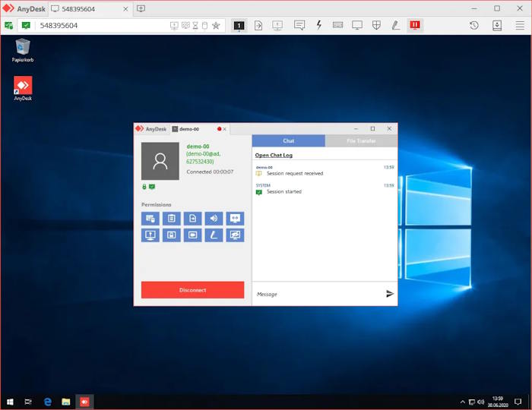Toggle clipboard access permission
Screen dimensions: 532x410
[x=171, y=219]
